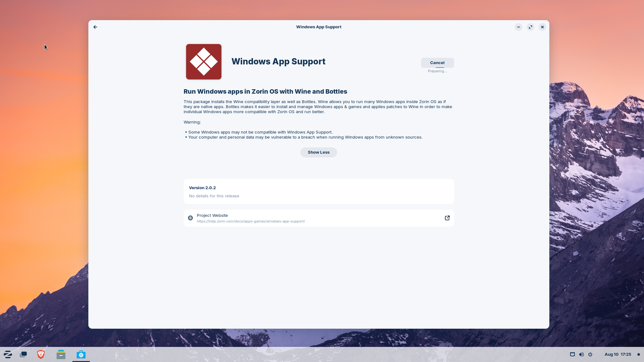Open the external-link icon on Project Website row
Viewport: 644px width, 362px height.
pos(447,218)
